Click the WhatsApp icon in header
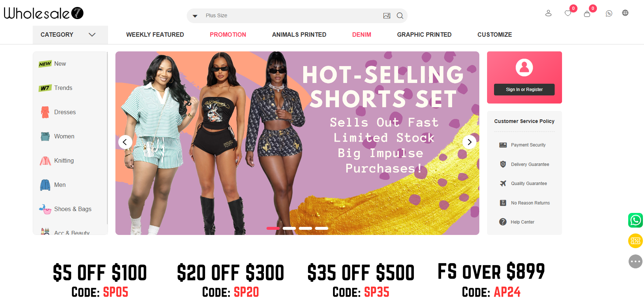Image resolution: width=644 pixels, height=308 pixels. point(609,14)
